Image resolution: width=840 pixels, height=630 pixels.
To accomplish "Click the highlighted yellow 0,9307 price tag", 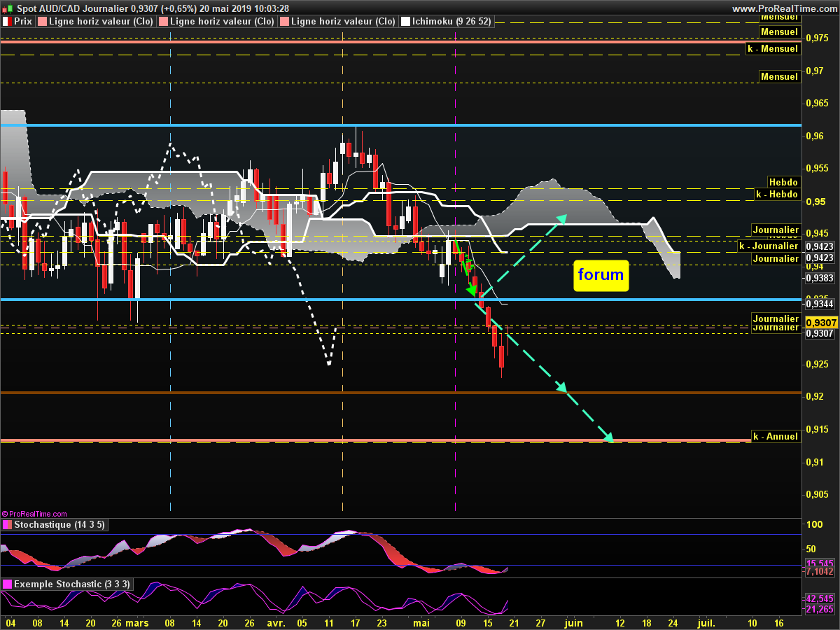I will click(822, 323).
